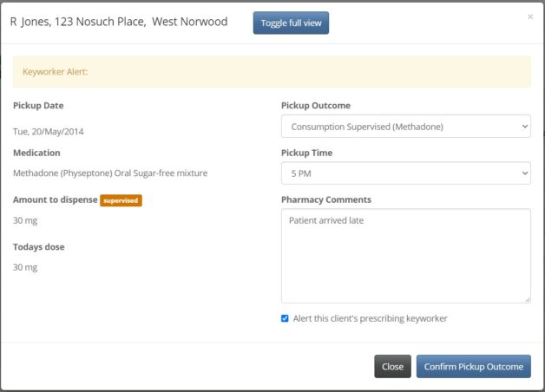The image size is (545, 392).
Task: Select the pickup date Tue, 20/May/2014 text
Action: click(x=49, y=132)
